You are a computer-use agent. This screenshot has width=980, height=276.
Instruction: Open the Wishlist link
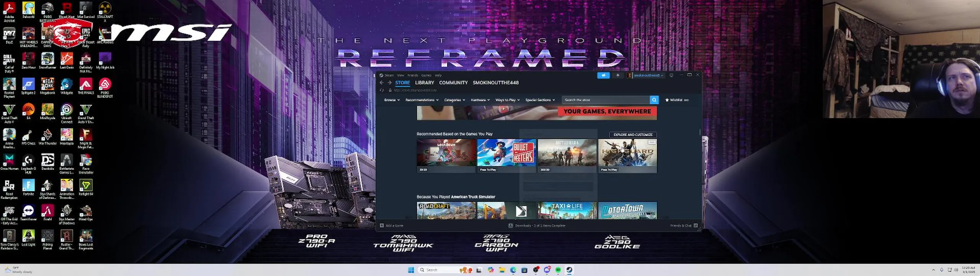tap(677, 100)
